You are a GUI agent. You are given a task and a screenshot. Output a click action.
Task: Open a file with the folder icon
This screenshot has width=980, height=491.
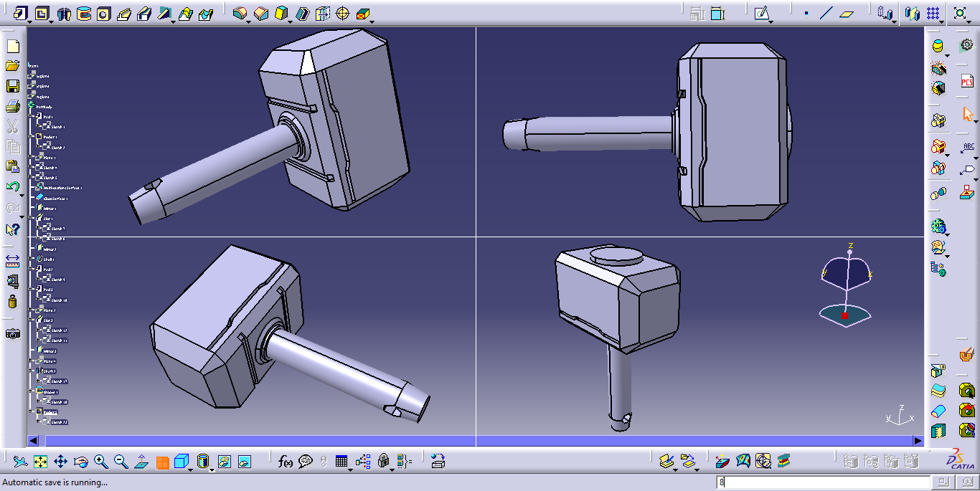pos(12,66)
